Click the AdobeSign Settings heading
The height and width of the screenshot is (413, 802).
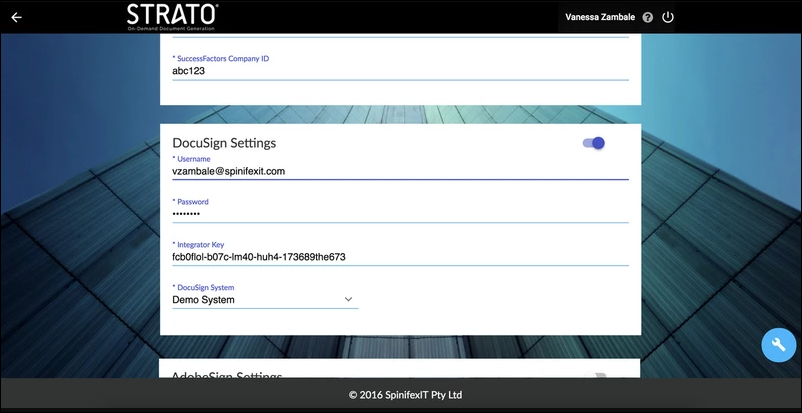tap(226, 376)
